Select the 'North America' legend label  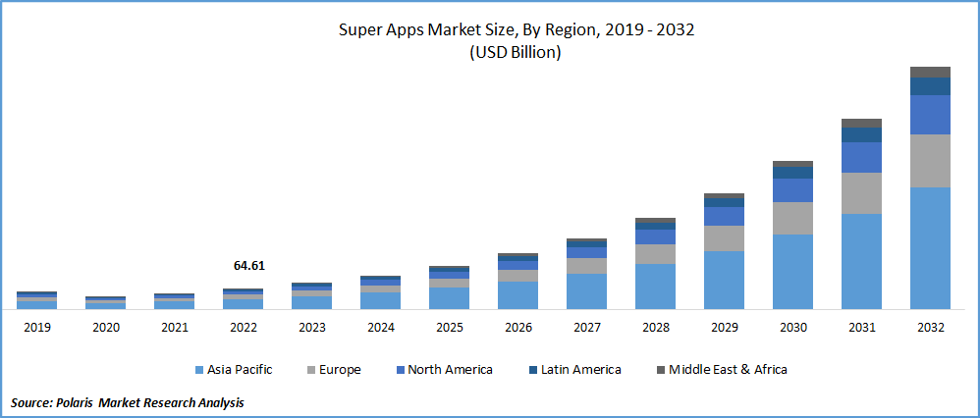click(450, 370)
